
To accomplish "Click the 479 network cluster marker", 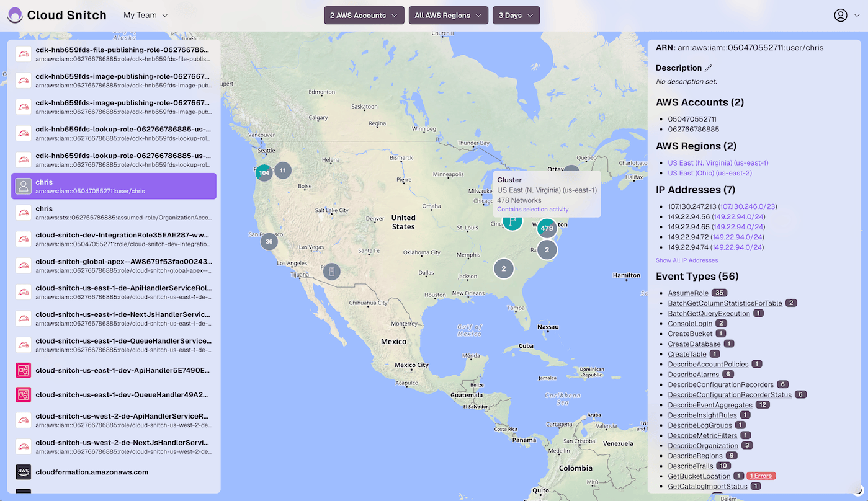I will pos(547,228).
